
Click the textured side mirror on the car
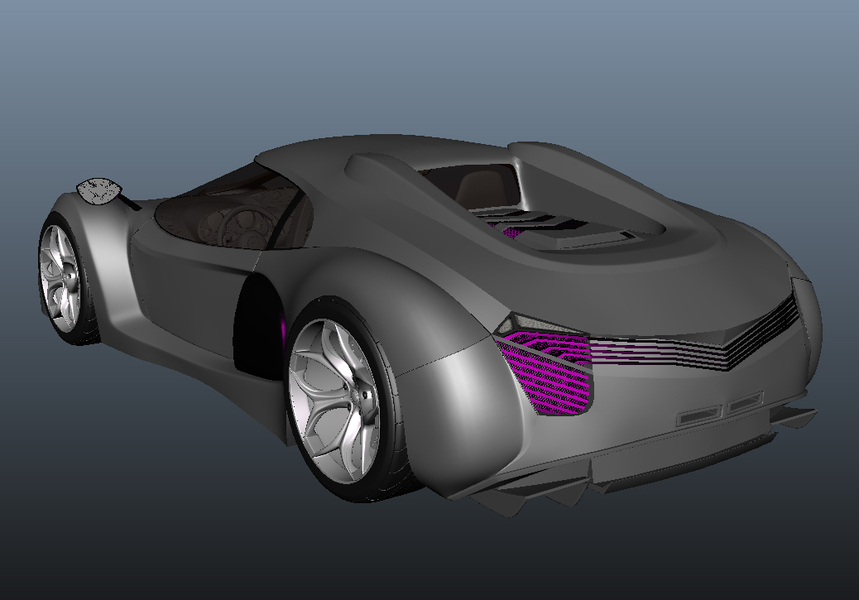coord(99,192)
